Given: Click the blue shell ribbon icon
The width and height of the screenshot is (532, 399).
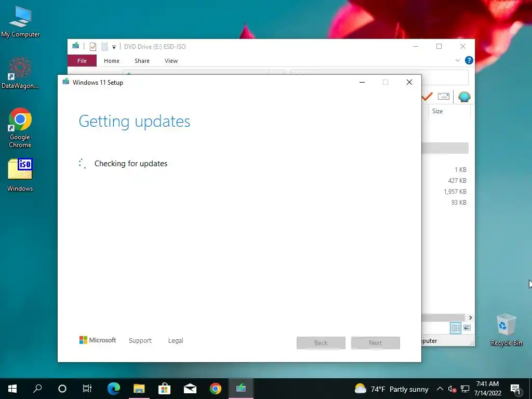Looking at the screenshot, I should 464,97.
